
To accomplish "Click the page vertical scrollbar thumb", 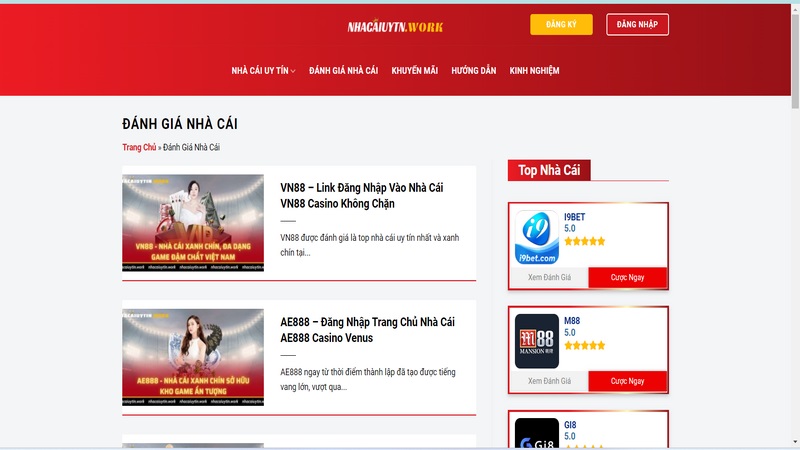I will [x=795, y=61].
